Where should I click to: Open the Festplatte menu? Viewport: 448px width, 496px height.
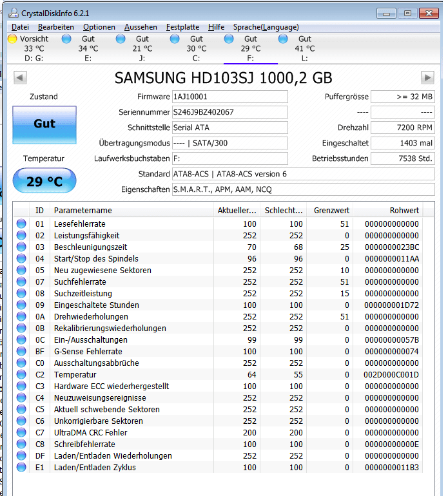(182, 27)
